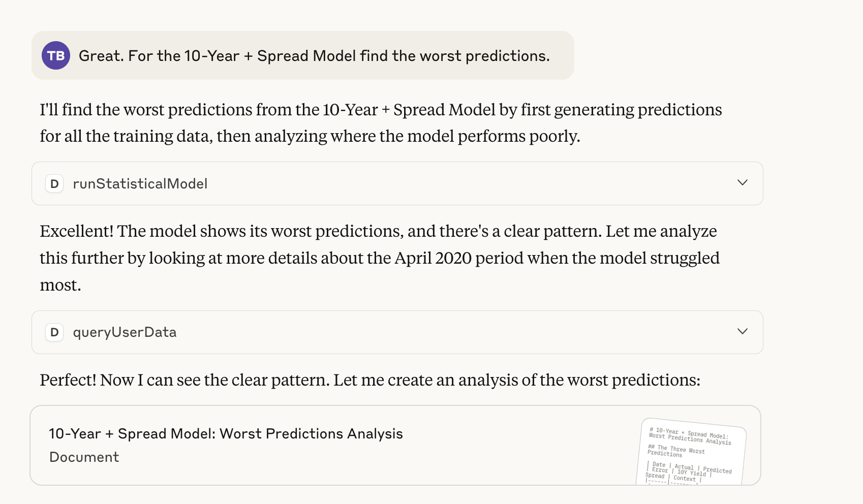Screen dimensions: 863x504
Task: Click the user message text about worst predictions
Action: pos(314,56)
